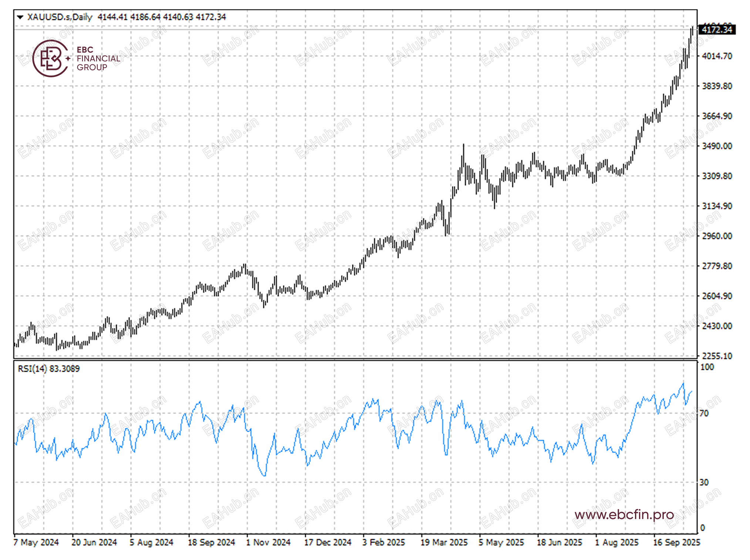
Task: Click the 2255.10 price axis label
Action: [x=717, y=356]
